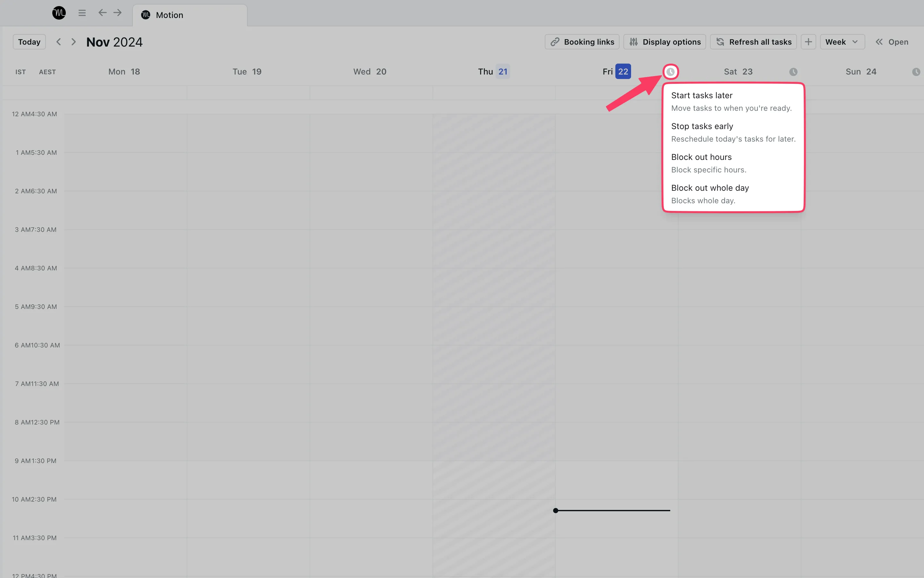Choose Block out whole day
The height and width of the screenshot is (578, 924).
[x=733, y=194]
